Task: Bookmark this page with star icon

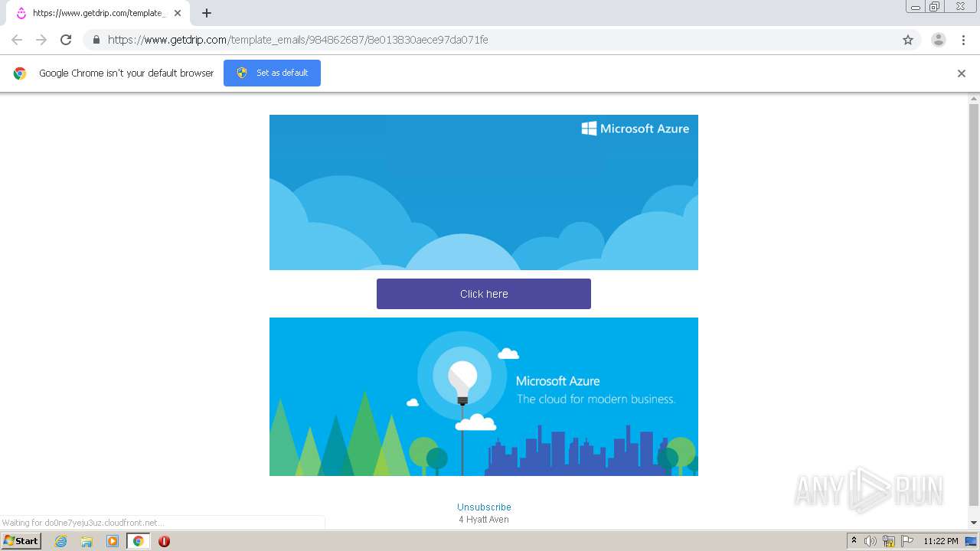Action: (x=908, y=40)
